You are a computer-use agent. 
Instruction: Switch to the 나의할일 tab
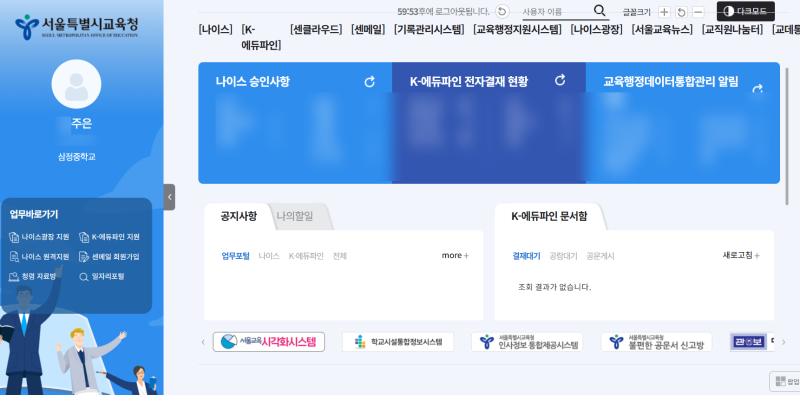click(295, 216)
